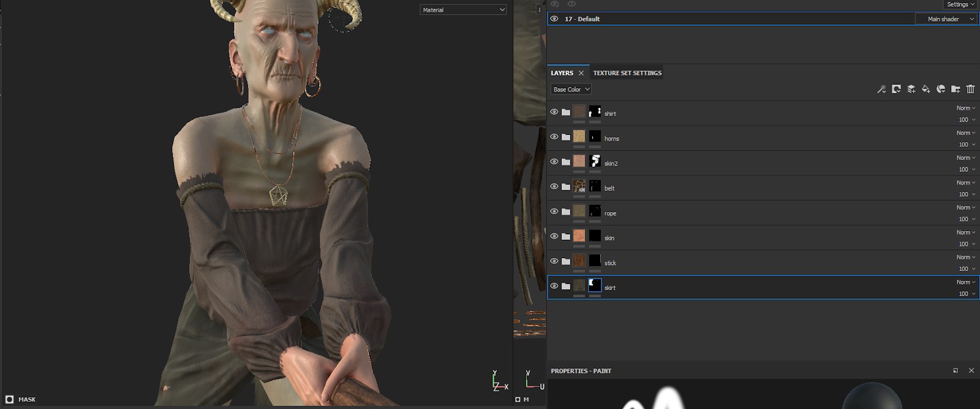Hide the belt layer
This screenshot has width=980, height=409.
tap(554, 186)
